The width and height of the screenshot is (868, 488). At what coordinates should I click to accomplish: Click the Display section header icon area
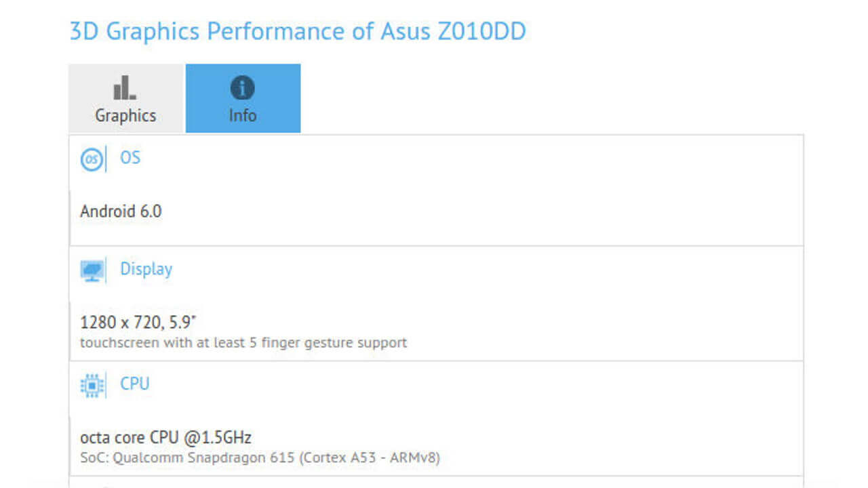pyautogui.click(x=92, y=270)
